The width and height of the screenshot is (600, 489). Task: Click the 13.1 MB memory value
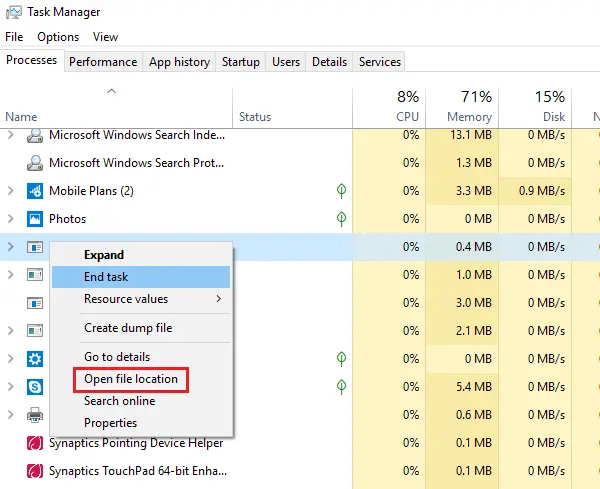[x=471, y=135]
